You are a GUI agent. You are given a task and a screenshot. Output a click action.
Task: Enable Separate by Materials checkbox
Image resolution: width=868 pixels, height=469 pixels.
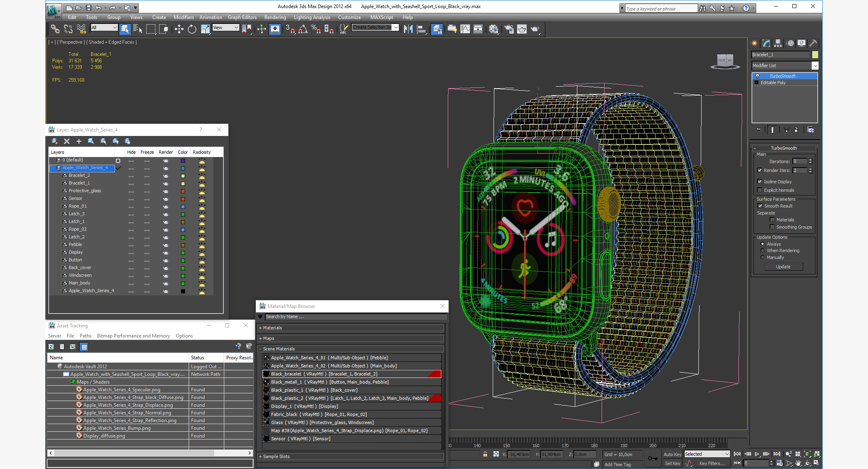point(772,220)
